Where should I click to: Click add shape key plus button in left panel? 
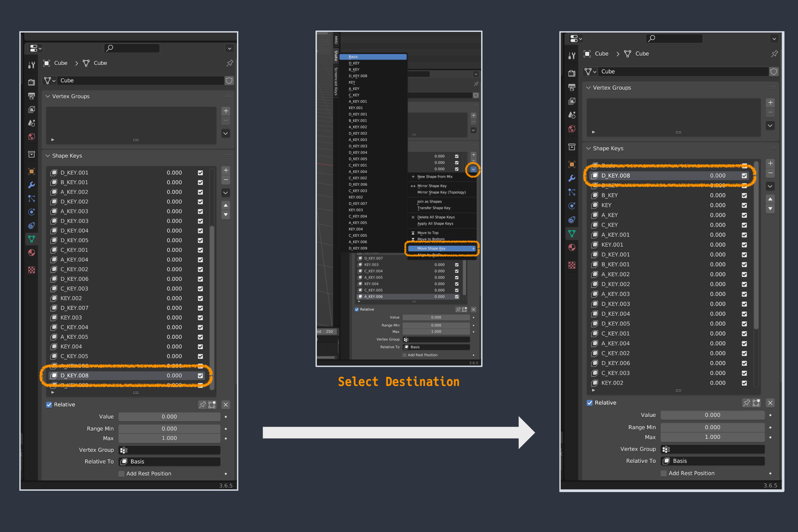pos(226,170)
